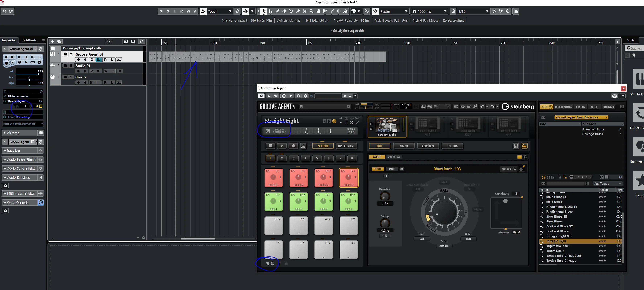Screen dimensions: 644x290
Task: Switch to the STYLES tab
Action: click(580, 107)
